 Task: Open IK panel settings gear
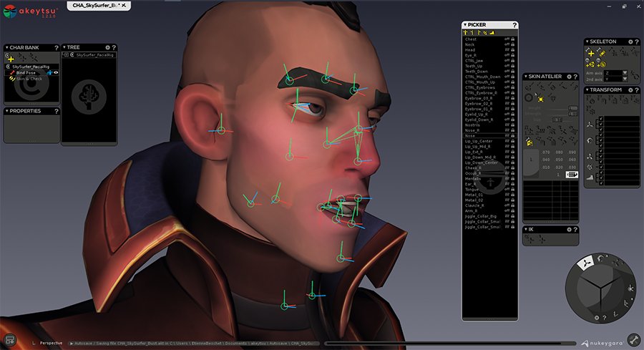point(570,230)
